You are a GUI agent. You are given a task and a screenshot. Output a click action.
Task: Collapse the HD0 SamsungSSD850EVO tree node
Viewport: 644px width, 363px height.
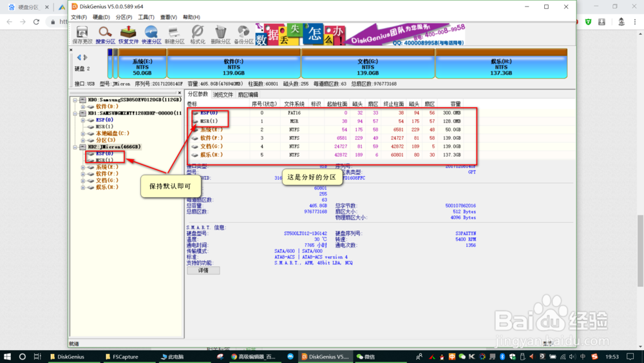[x=75, y=100]
